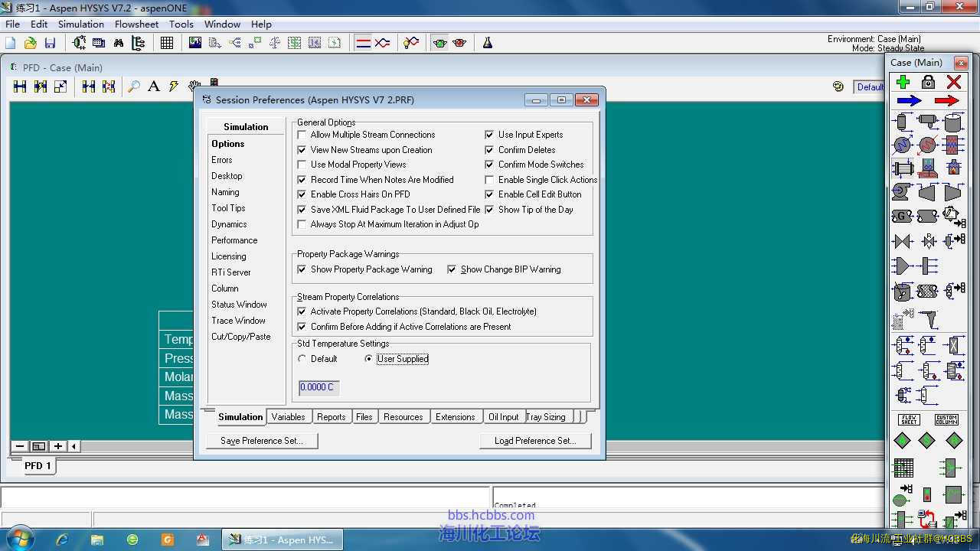The image size is (980, 551).
Task: Click the green plus icon in the palette
Action: point(903,82)
